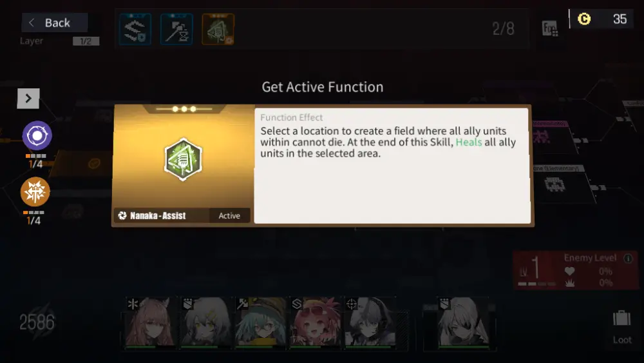
Task: Select the orange burst skill icon
Action: click(35, 192)
